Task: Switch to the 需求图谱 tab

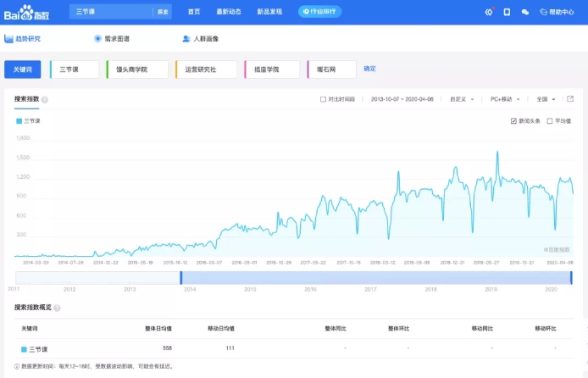Action: 112,39
